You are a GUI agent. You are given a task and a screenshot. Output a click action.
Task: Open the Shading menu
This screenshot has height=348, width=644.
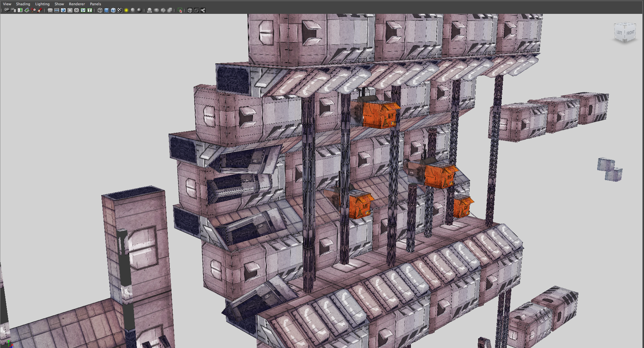click(23, 4)
